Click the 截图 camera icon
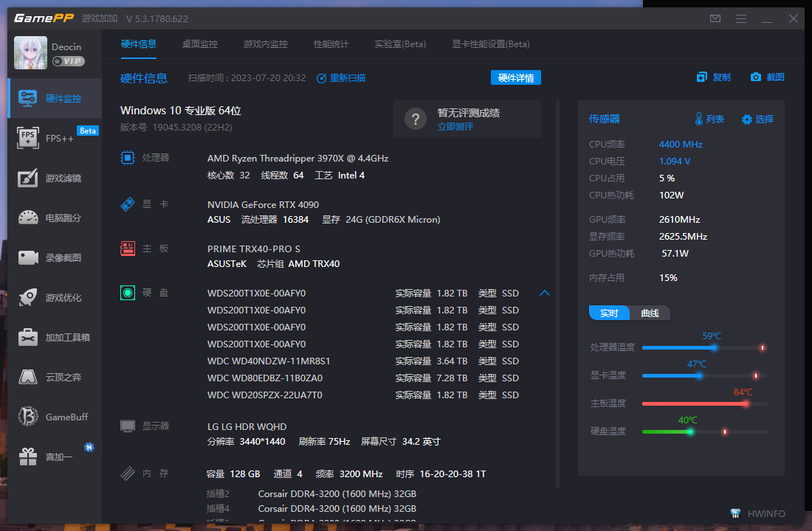Image resolution: width=812 pixels, height=531 pixels. coord(756,77)
